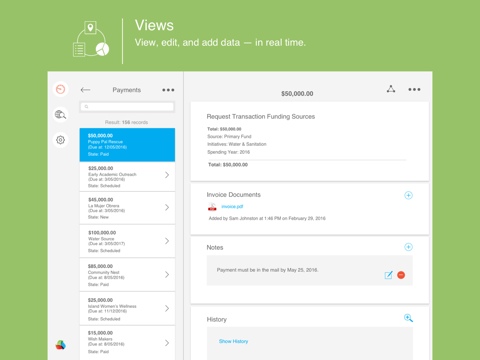Click the History magnifier icon

pyautogui.click(x=408, y=318)
